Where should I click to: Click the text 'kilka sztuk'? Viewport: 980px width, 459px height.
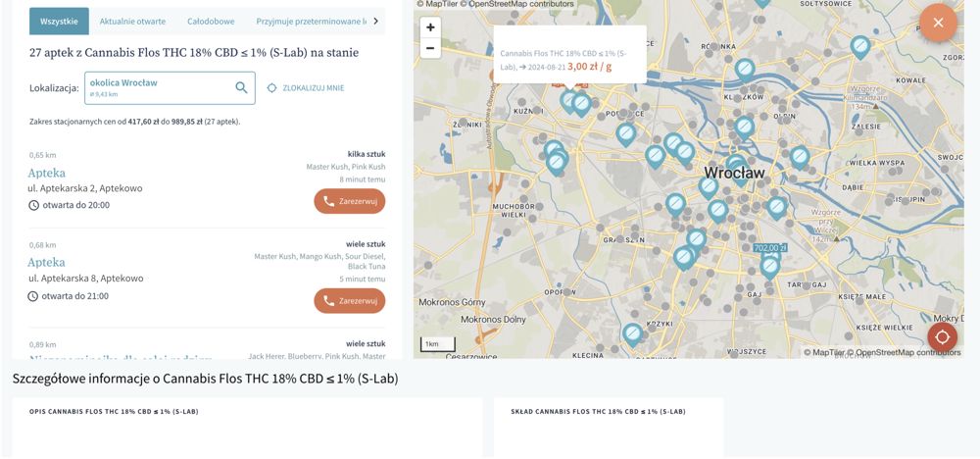[367, 154]
